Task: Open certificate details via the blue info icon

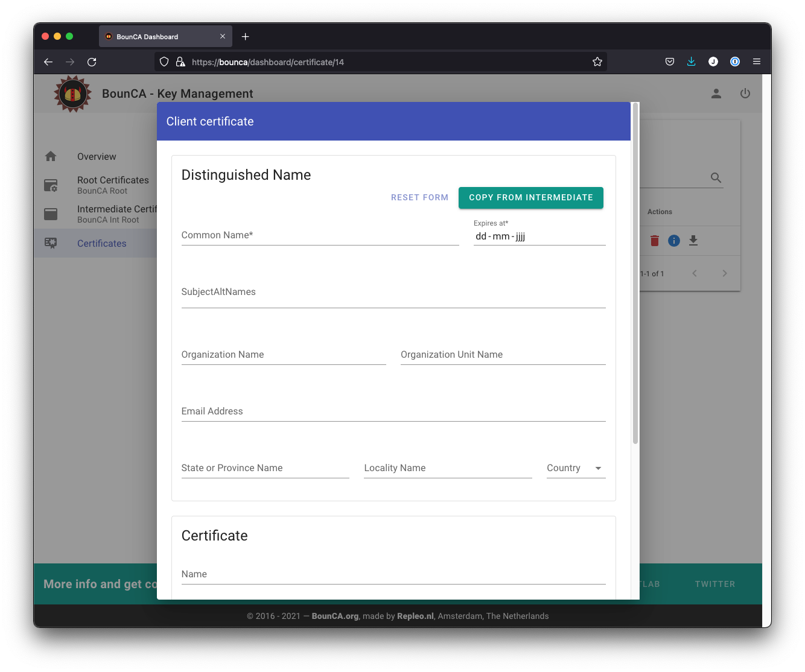Action: point(673,240)
